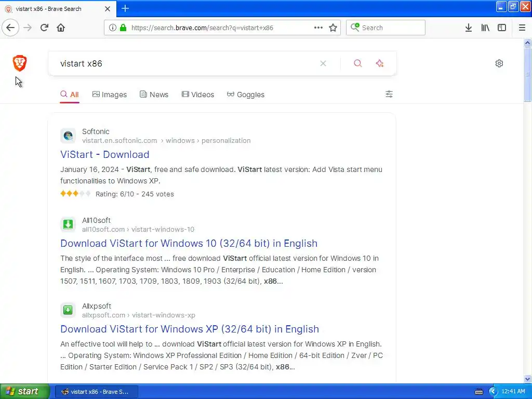
Task: Open the library bookshelf icon
Action: point(485,28)
